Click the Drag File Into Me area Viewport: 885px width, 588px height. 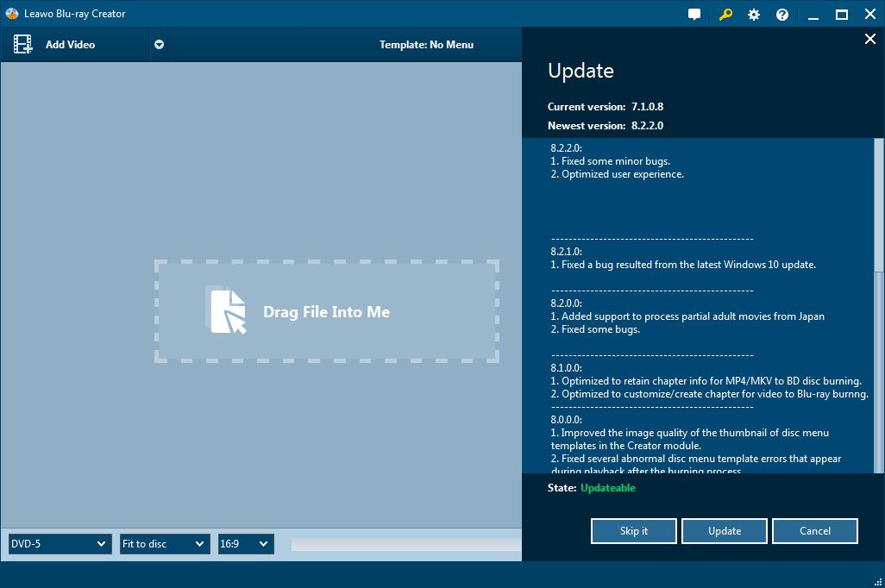[327, 311]
